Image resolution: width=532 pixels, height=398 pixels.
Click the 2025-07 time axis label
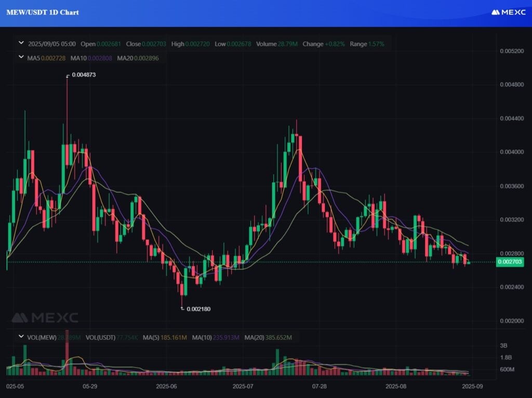[x=243, y=387]
